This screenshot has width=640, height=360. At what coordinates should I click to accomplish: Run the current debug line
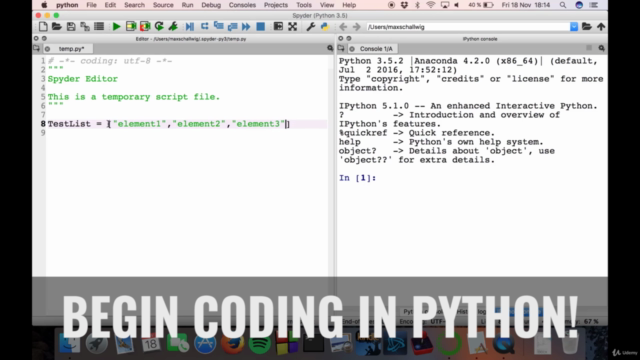(204, 27)
